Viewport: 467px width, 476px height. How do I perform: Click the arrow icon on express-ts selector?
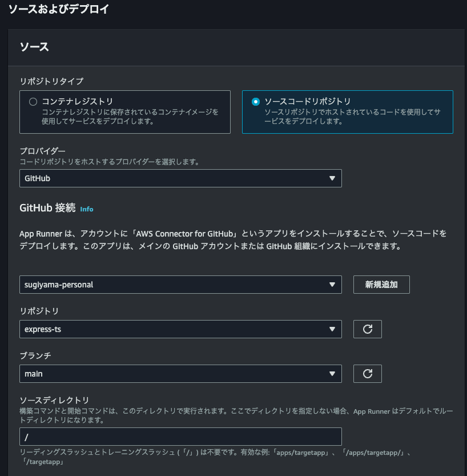tap(332, 329)
